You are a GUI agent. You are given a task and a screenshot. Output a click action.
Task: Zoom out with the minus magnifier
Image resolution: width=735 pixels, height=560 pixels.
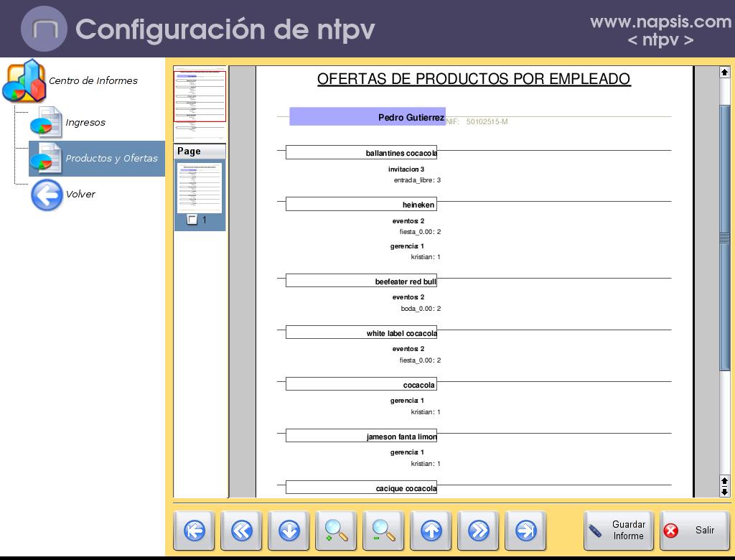click(383, 531)
